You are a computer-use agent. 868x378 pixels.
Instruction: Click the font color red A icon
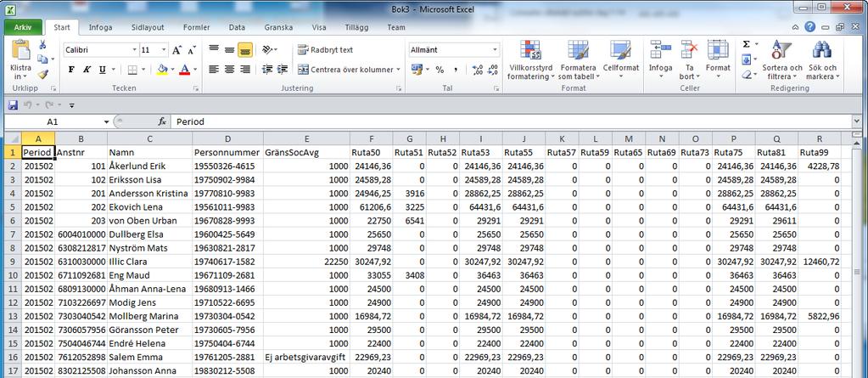[184, 70]
